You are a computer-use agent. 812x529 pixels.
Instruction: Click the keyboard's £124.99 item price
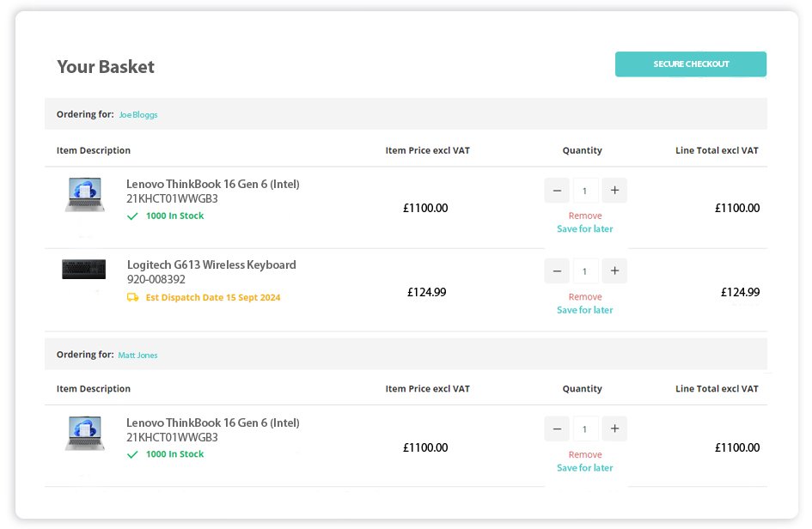tap(427, 293)
